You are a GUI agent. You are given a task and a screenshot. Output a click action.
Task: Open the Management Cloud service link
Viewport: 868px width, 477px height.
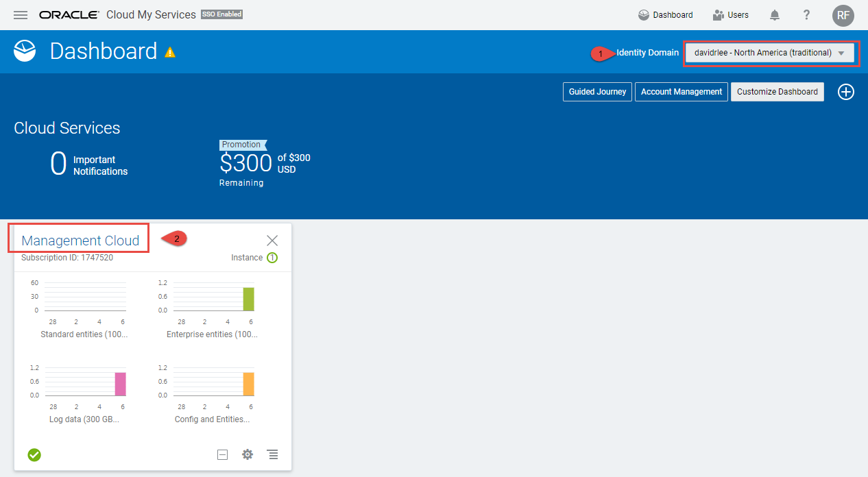coord(80,241)
